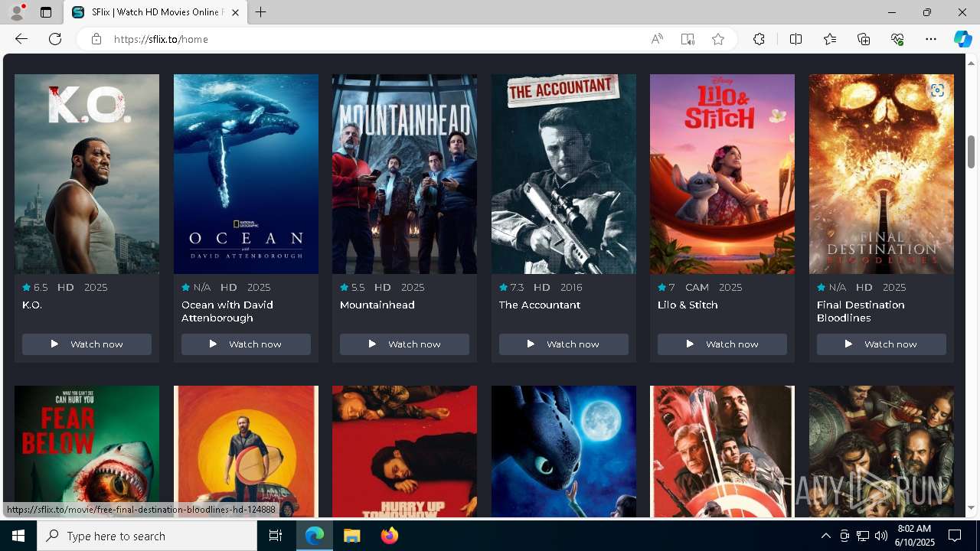The image size is (980, 551).
Task: Open Read aloud in address bar
Action: [x=657, y=39]
